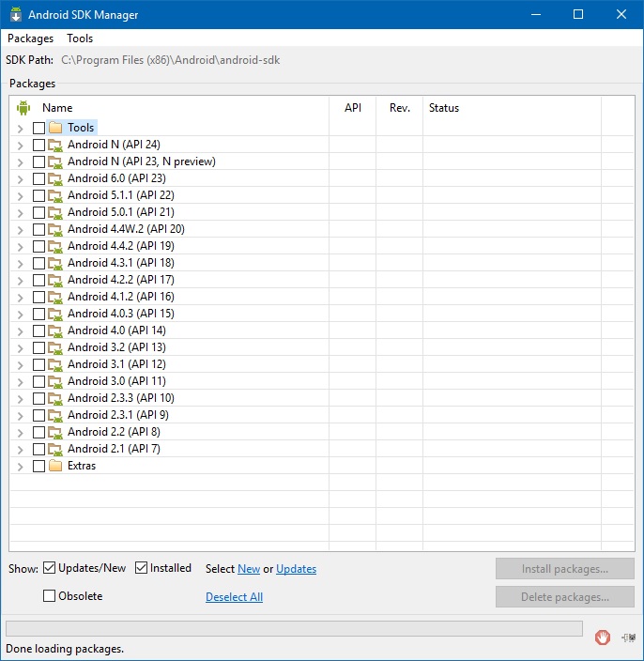
Task: Click the Android SDK Manager title bar icon
Action: click(x=16, y=14)
